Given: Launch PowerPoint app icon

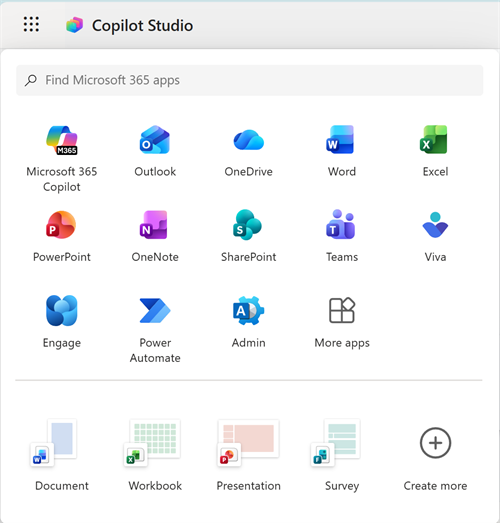Looking at the screenshot, I should pyautogui.click(x=61, y=225).
